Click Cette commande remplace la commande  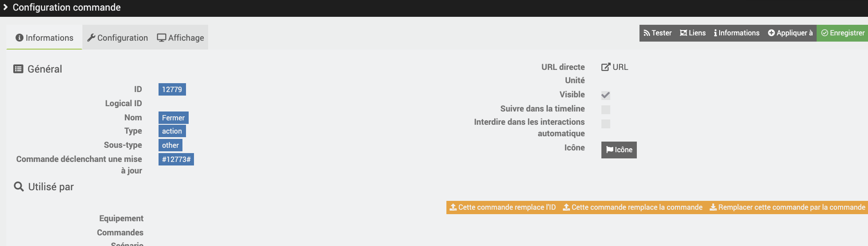pos(633,207)
